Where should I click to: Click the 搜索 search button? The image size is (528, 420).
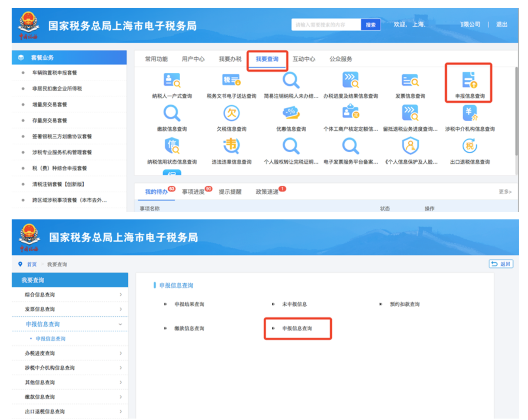pyautogui.click(x=371, y=25)
